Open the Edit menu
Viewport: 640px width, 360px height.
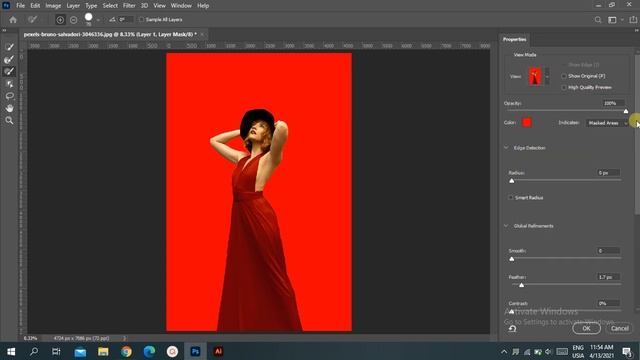35,6
